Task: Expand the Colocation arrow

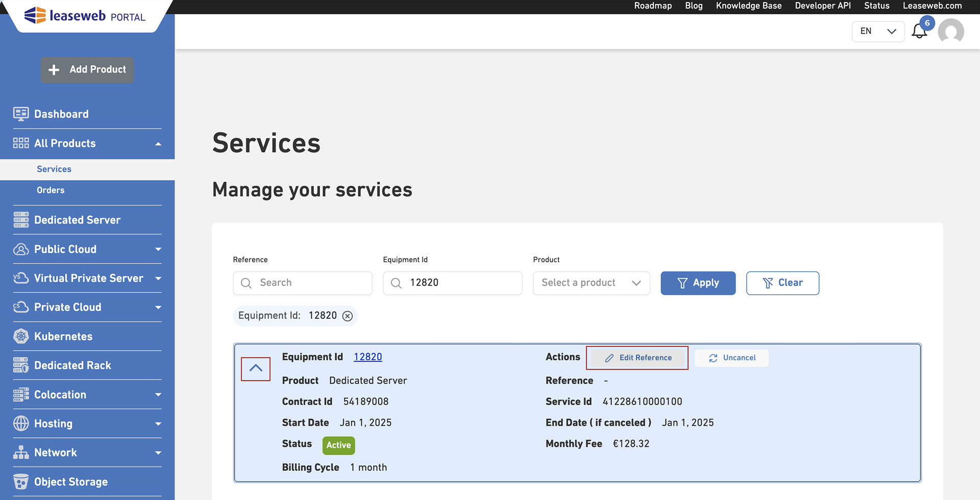Action: [158, 395]
